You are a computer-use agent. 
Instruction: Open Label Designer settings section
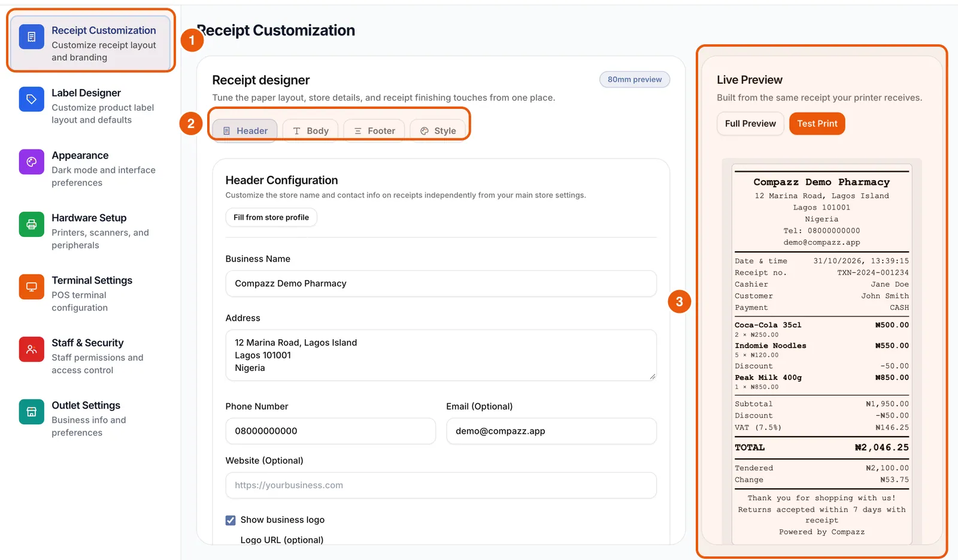click(x=91, y=106)
